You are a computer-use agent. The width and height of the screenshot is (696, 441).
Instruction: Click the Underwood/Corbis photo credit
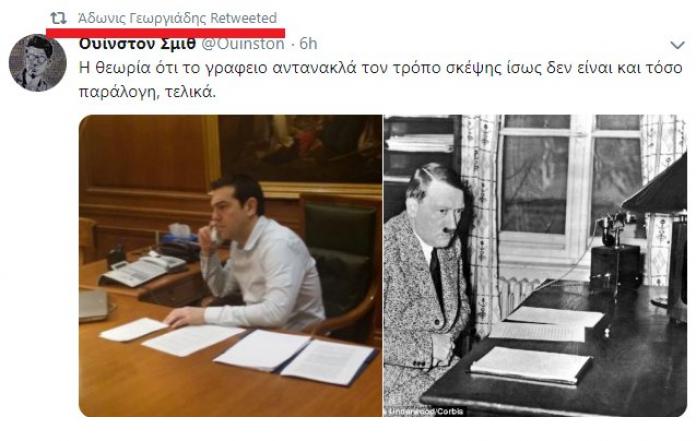tap(425, 411)
